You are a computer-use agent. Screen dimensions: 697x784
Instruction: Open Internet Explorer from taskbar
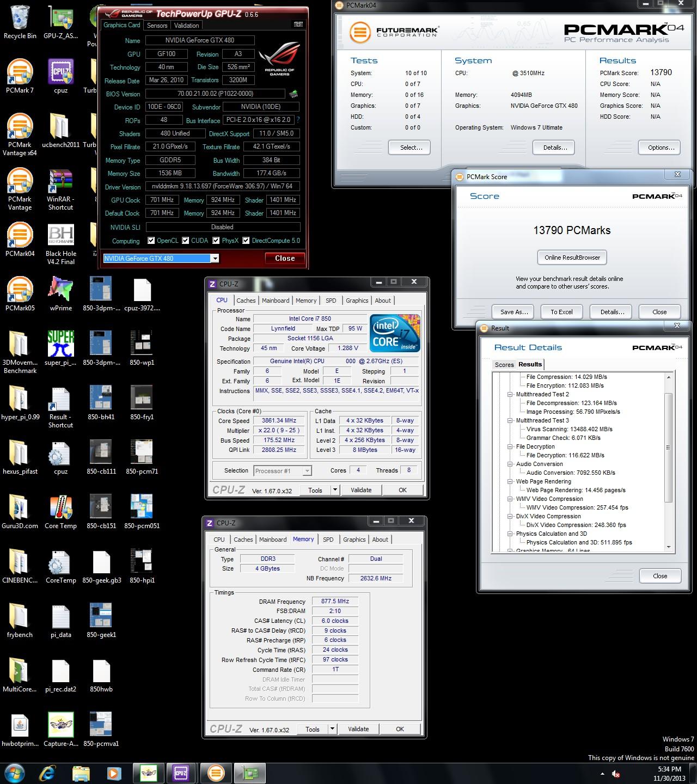[47, 773]
